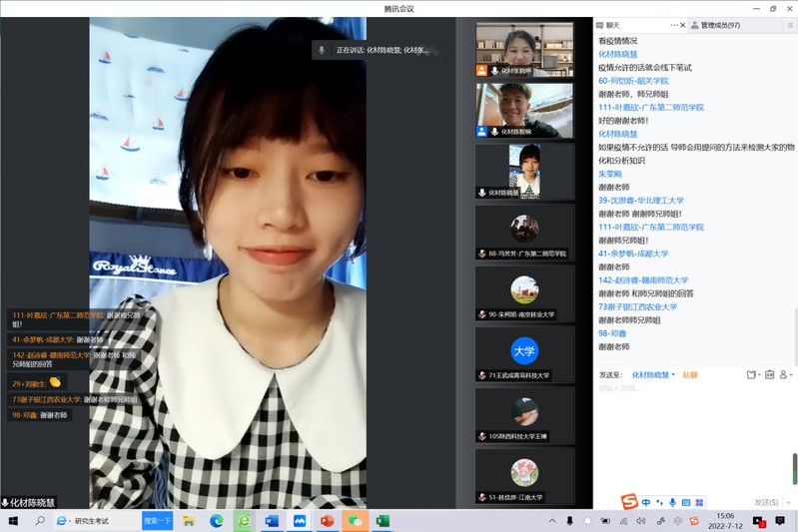
Task: Click sender name 39-沈思睿-华北理工大学 in chat
Action: tap(640, 200)
